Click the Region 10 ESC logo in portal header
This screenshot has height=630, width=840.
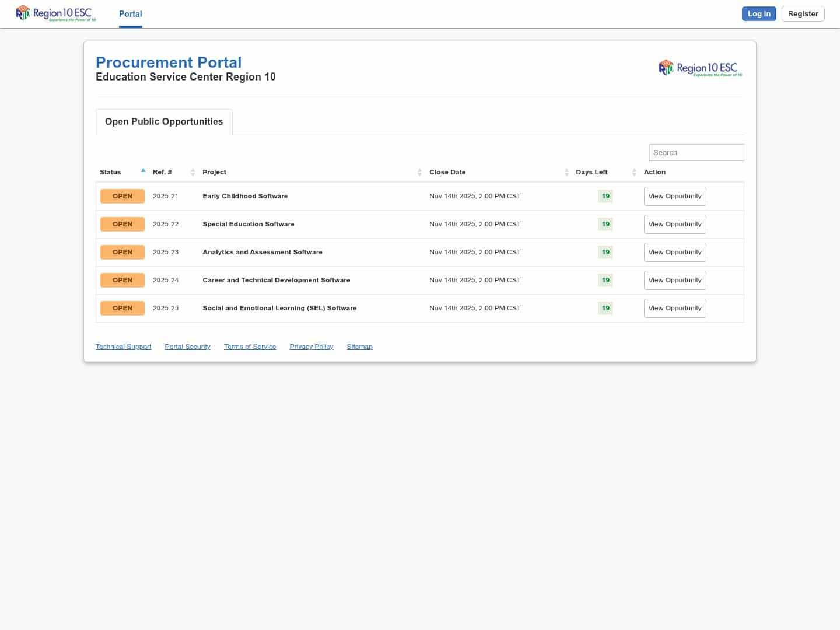point(700,68)
